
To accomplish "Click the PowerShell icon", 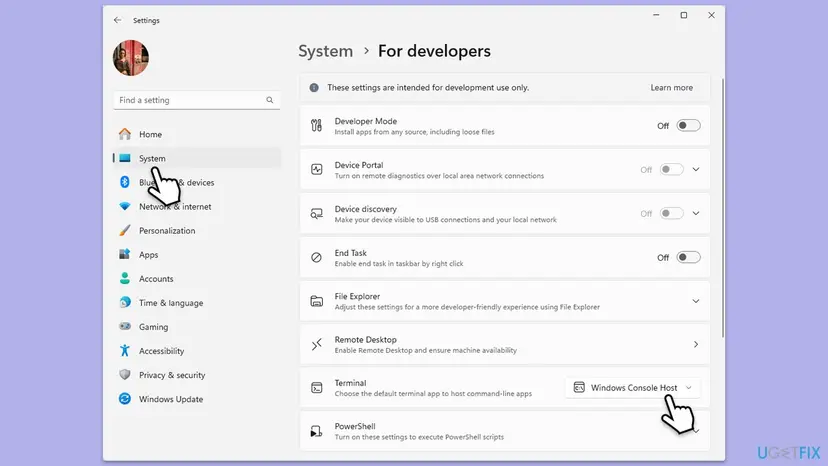I will click(x=316, y=431).
